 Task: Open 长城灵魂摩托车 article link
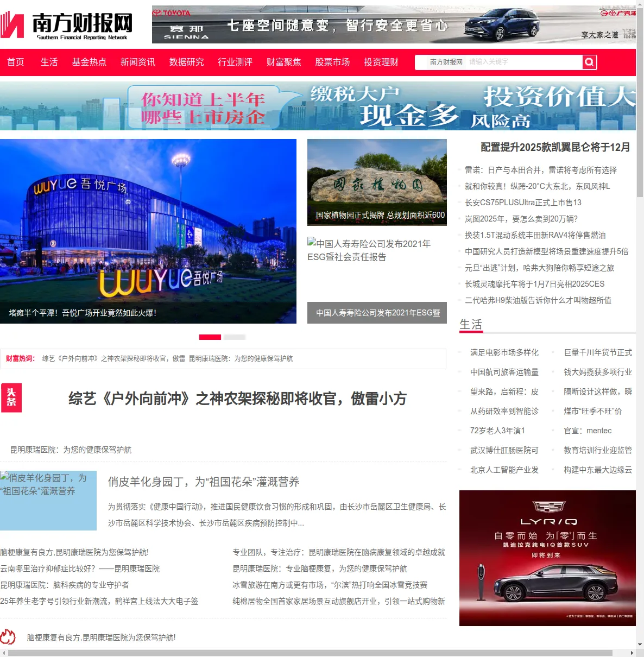pos(534,284)
